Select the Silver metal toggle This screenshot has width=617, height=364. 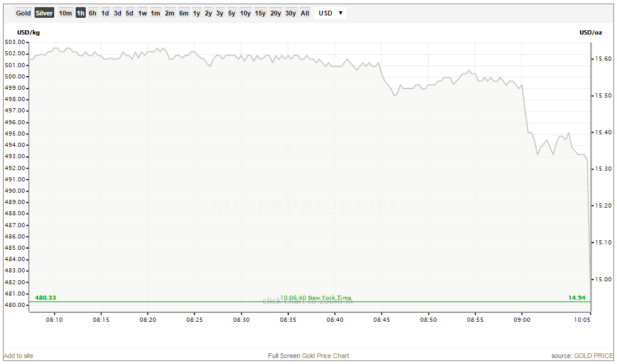[x=44, y=13]
